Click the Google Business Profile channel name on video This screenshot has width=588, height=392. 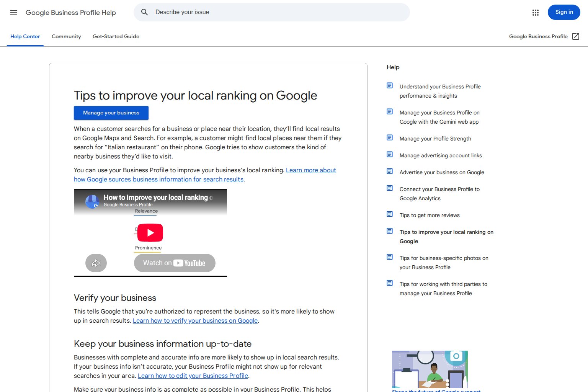[128, 205]
